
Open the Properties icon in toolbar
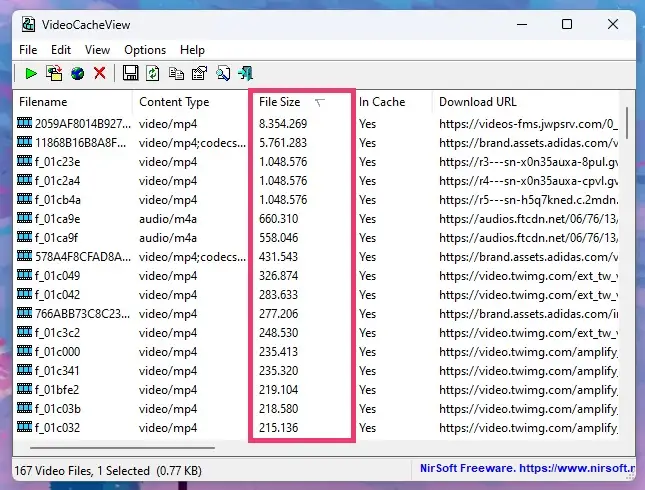(200, 74)
